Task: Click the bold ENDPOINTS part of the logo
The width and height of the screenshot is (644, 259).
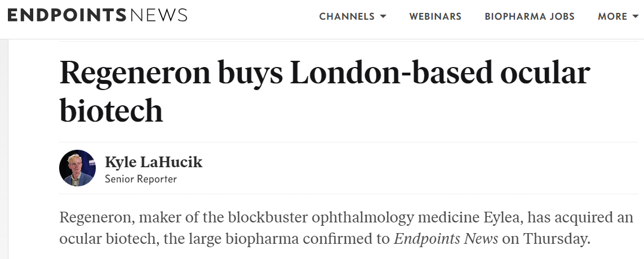Action: click(x=67, y=16)
